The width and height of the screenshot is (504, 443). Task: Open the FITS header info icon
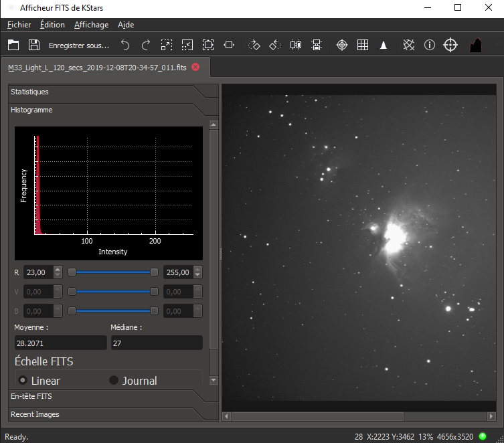pyautogui.click(x=430, y=45)
